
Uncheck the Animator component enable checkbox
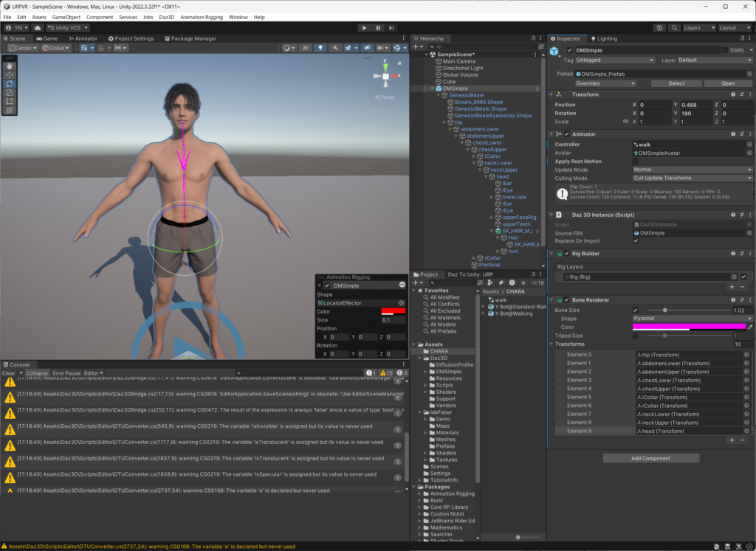point(566,134)
